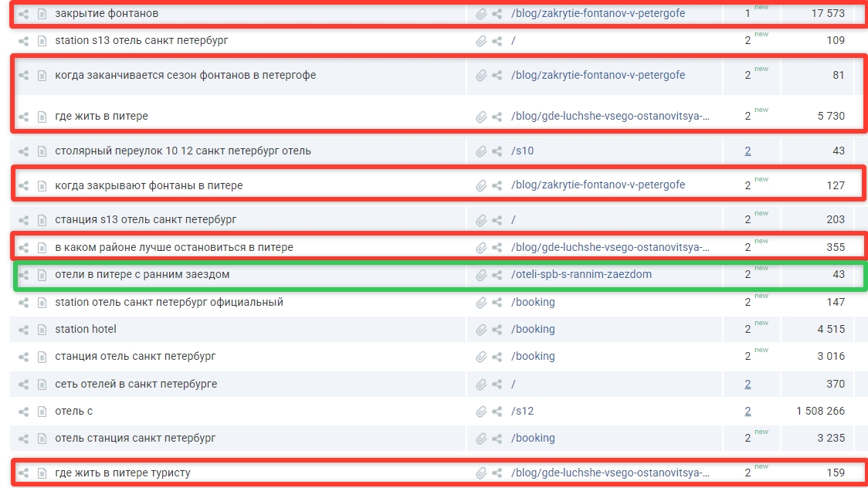Click share icon next to /s12 URL

497,412
